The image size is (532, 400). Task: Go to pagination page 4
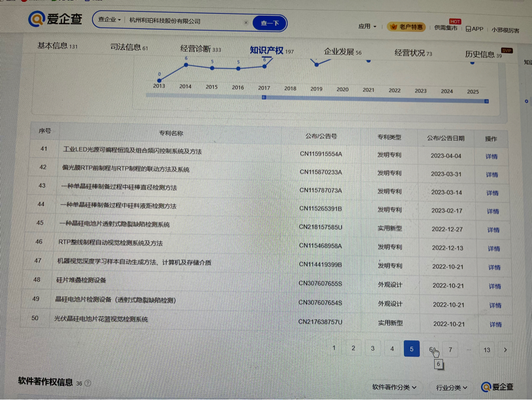tap(392, 349)
